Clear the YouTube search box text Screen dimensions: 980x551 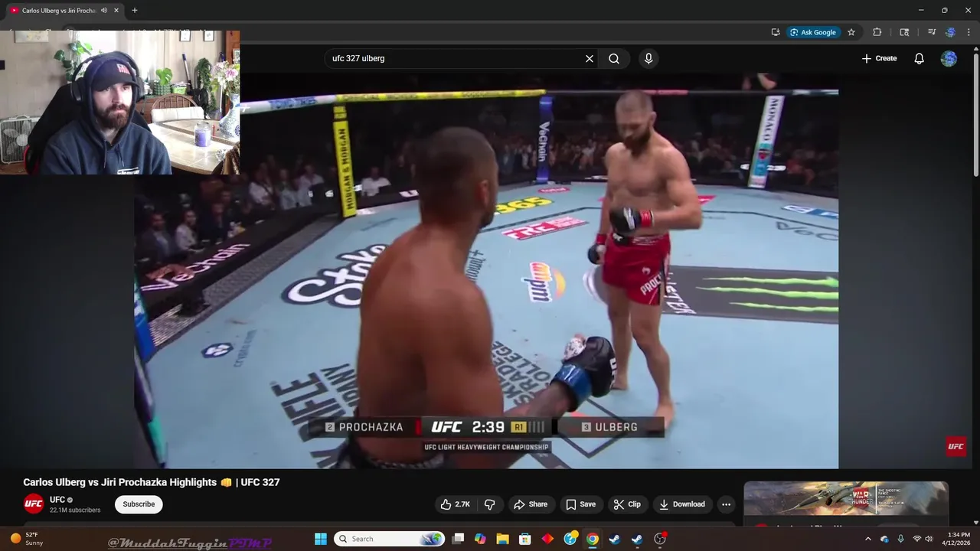pyautogui.click(x=590, y=58)
